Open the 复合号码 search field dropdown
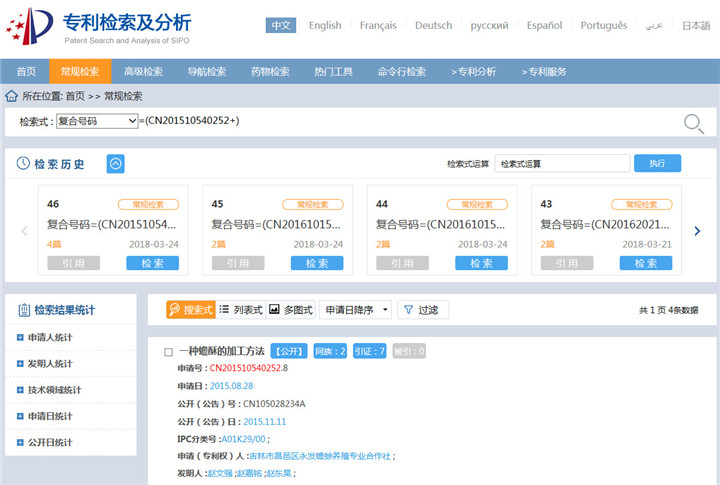The image size is (720, 485). [x=97, y=121]
